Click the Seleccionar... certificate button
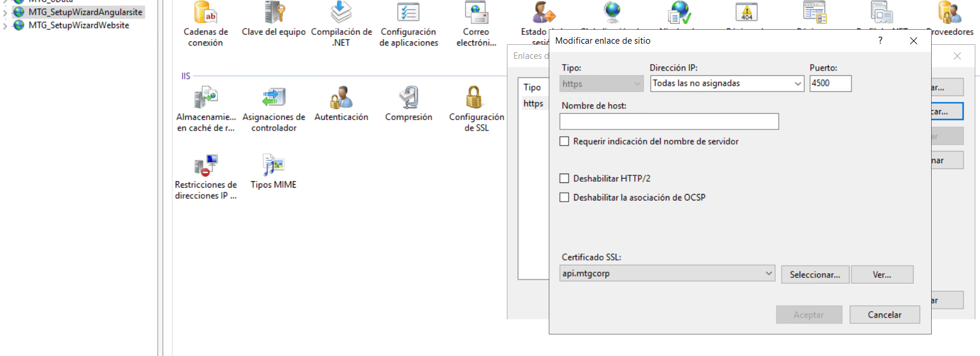Screen dimensions: 980x356 tap(815, 275)
